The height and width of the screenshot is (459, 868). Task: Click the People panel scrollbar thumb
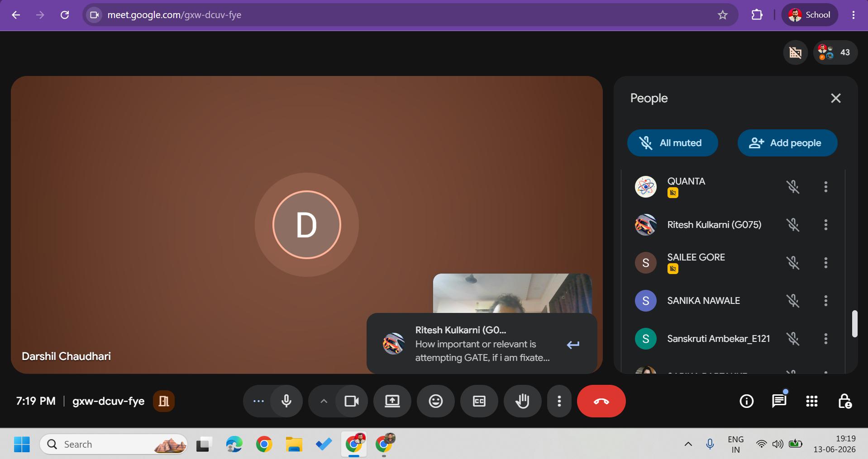[855, 323]
